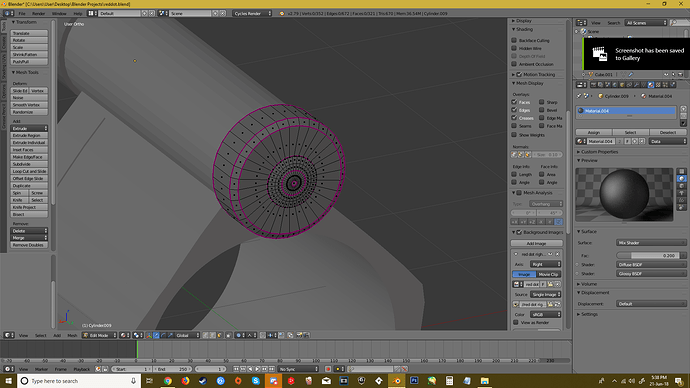Screen dimensions: 690x388
Task: Toggle the Faces overlay checkbox
Action: tap(514, 102)
